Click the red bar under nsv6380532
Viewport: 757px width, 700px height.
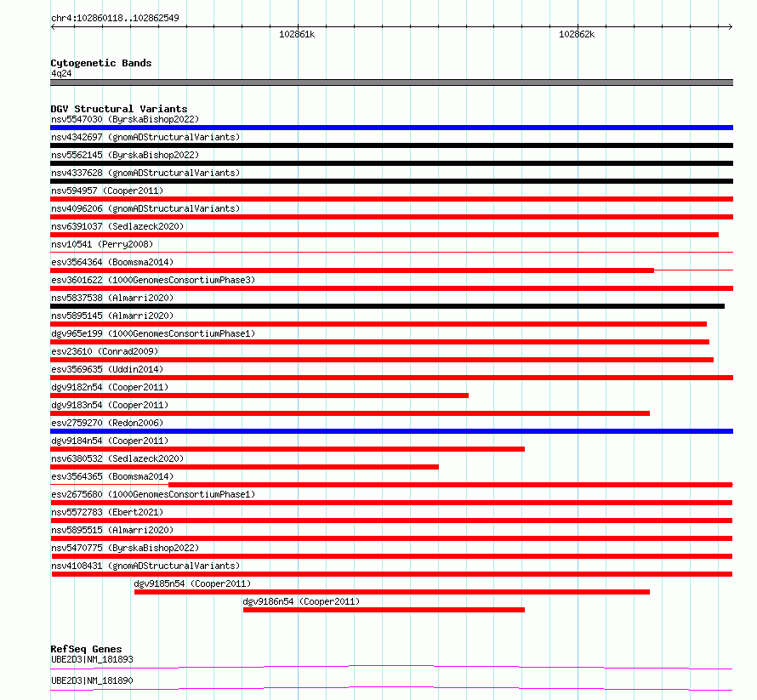point(244,467)
